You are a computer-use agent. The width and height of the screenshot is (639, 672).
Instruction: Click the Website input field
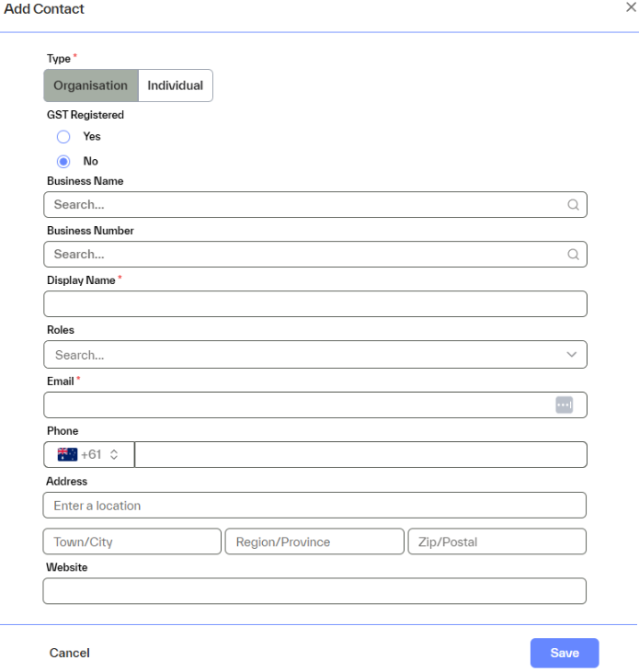pyautogui.click(x=314, y=591)
